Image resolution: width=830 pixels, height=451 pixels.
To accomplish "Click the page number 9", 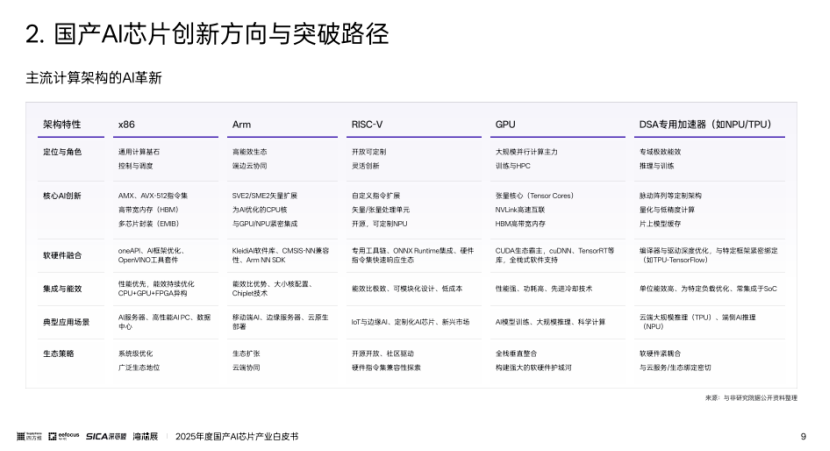I will coord(803,437).
